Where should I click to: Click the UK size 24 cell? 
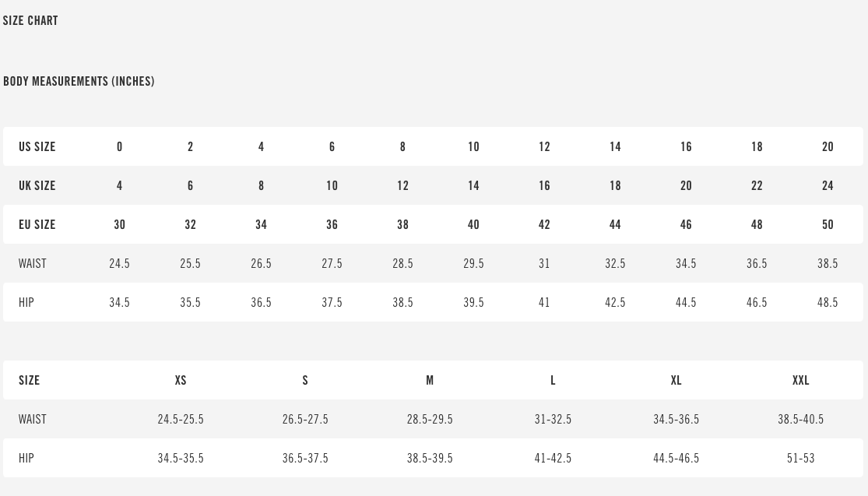click(828, 185)
